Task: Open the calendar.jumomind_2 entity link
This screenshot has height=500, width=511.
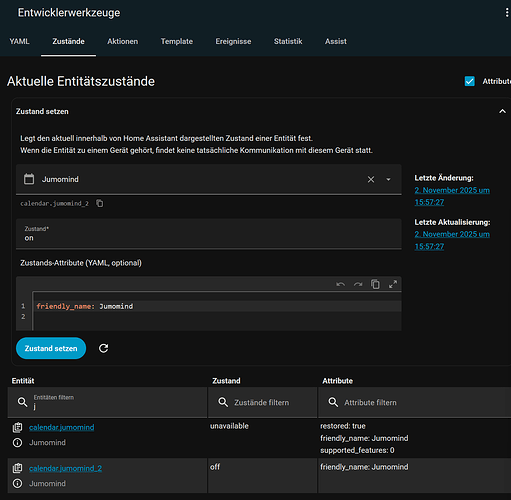Action: (65, 468)
